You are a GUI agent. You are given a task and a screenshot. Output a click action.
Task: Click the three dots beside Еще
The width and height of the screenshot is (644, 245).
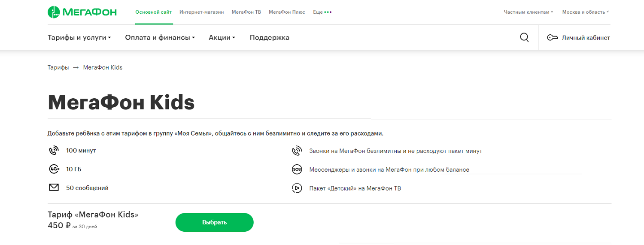coord(328,12)
